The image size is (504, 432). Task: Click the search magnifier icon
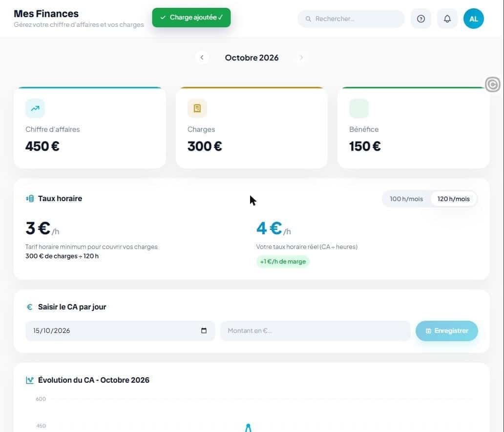[x=308, y=19]
